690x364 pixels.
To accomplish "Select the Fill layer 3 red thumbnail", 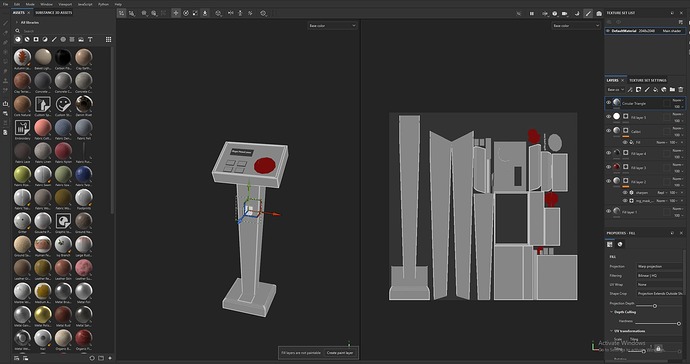I will [x=617, y=167].
